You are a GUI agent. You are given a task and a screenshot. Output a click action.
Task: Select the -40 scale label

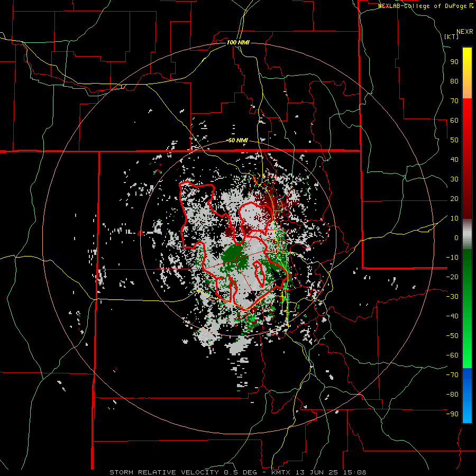[452, 316]
